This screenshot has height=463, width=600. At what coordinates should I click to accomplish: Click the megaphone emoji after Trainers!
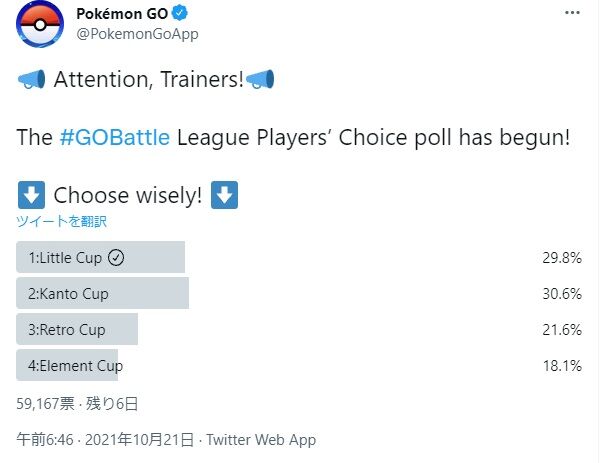260,81
